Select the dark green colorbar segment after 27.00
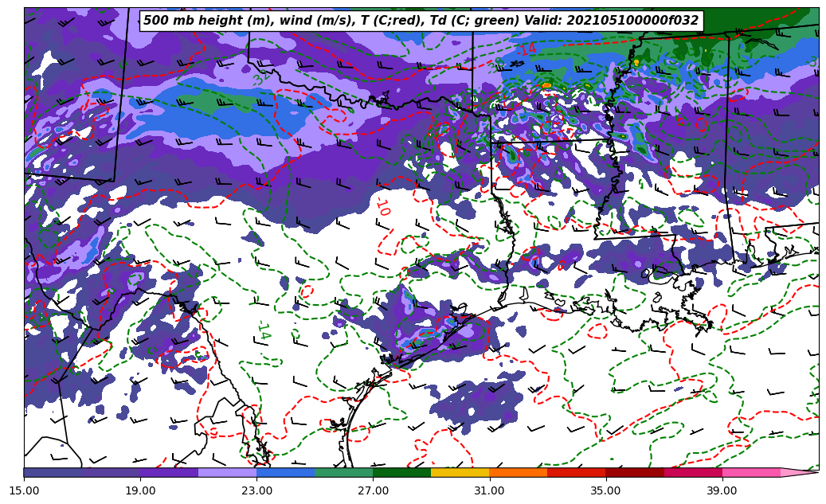This screenshot has width=826, height=504. click(402, 472)
